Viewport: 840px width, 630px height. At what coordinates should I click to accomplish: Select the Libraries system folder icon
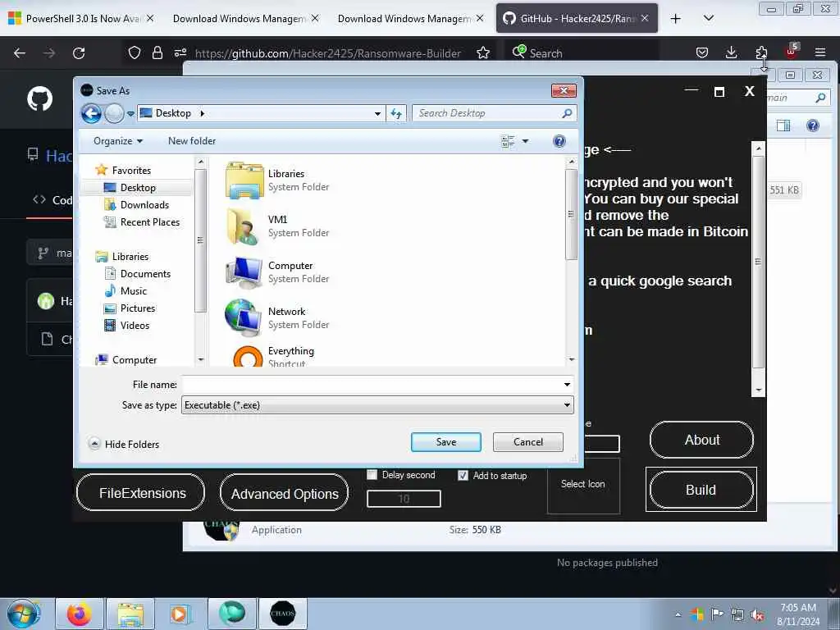pos(244,180)
